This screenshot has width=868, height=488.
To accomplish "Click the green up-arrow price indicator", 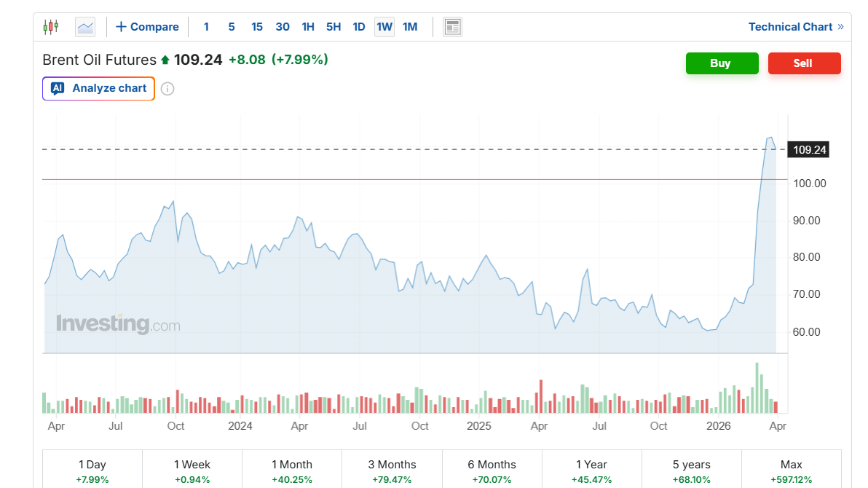I will (165, 60).
